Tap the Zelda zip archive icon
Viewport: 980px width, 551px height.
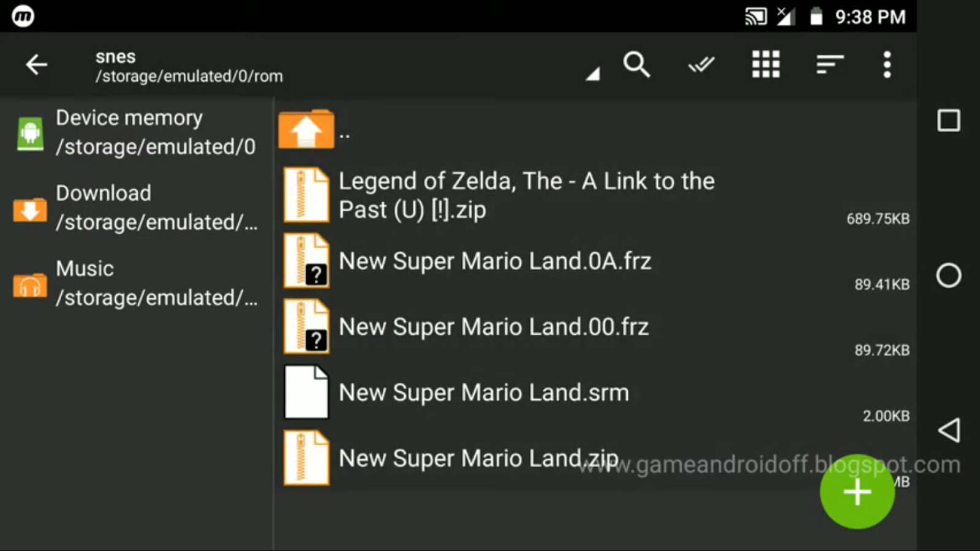pos(306,195)
